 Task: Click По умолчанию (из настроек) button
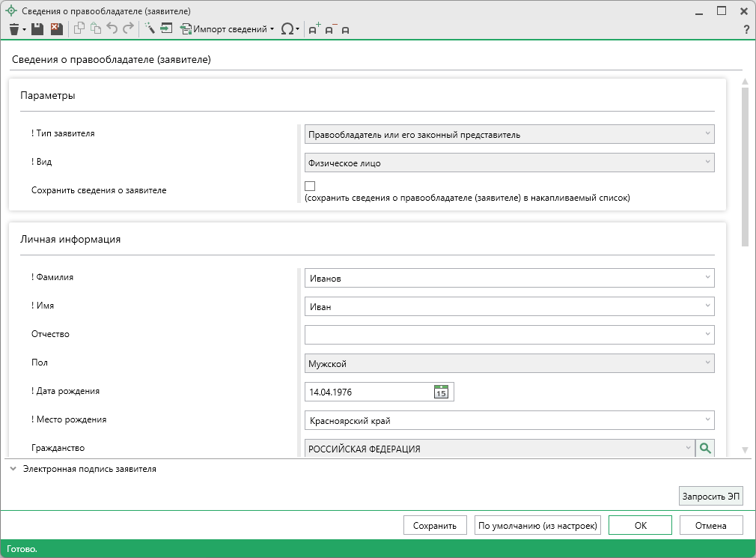tap(537, 525)
